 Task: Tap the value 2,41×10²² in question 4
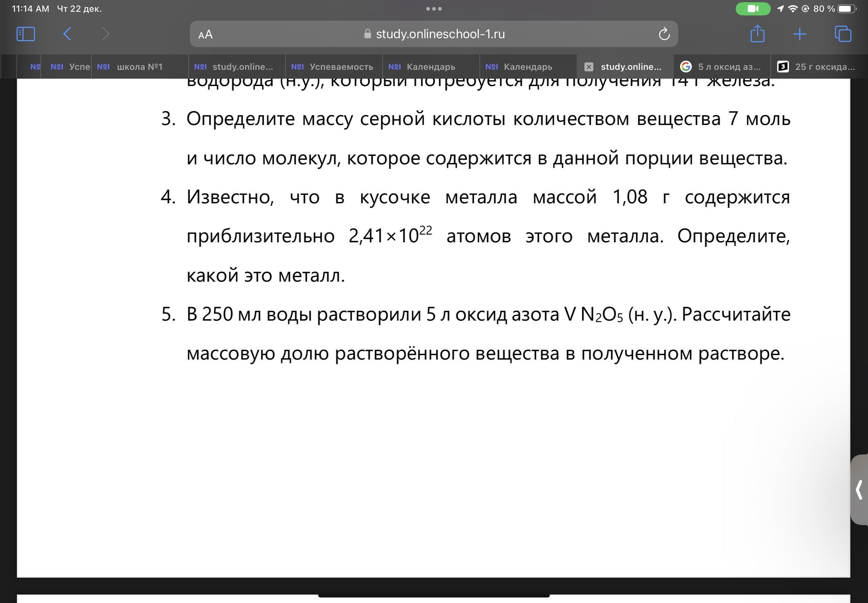click(390, 236)
